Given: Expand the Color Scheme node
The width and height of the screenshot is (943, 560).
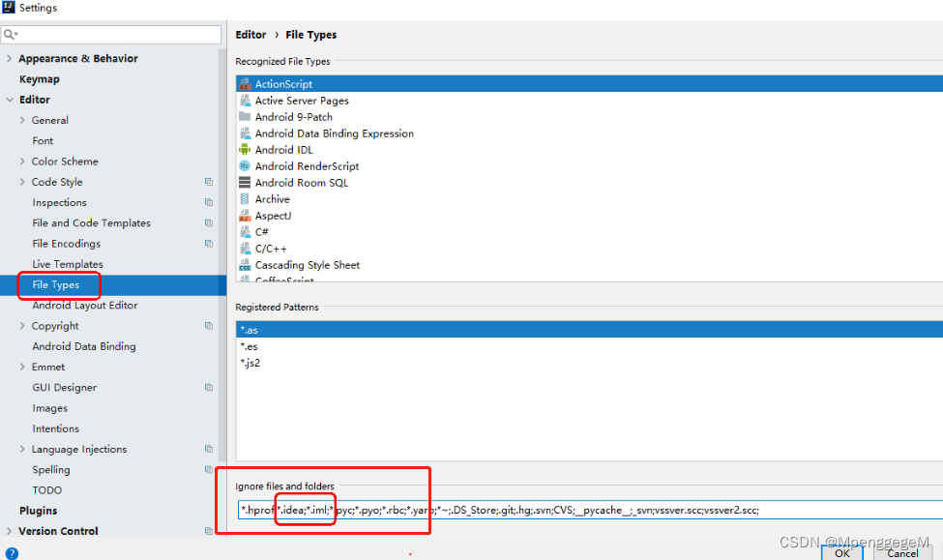Looking at the screenshot, I should (x=22, y=162).
